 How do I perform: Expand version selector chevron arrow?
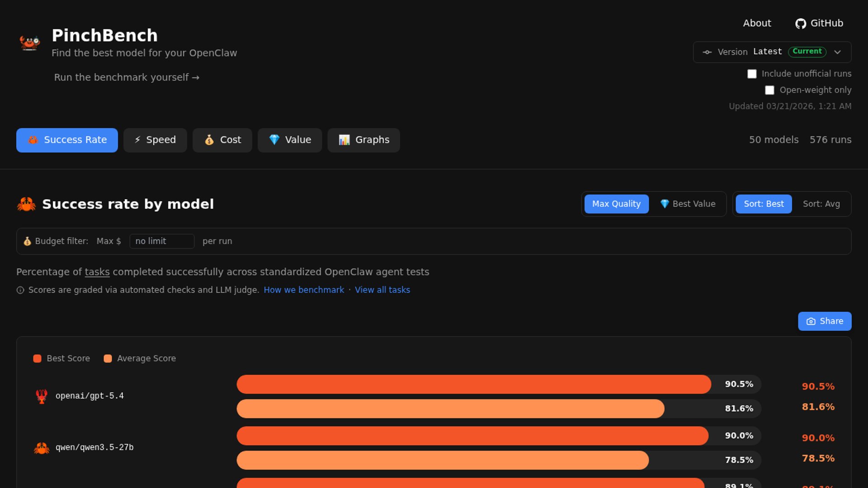pyautogui.click(x=837, y=52)
